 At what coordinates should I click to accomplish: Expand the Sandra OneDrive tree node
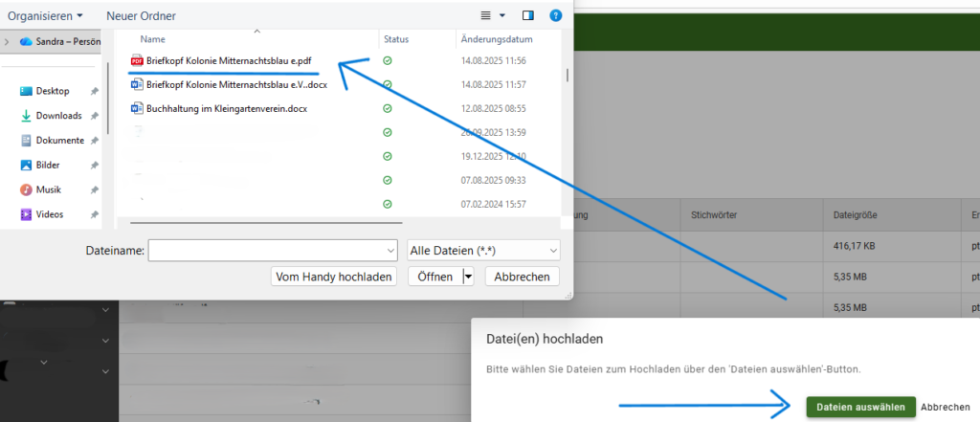8,41
